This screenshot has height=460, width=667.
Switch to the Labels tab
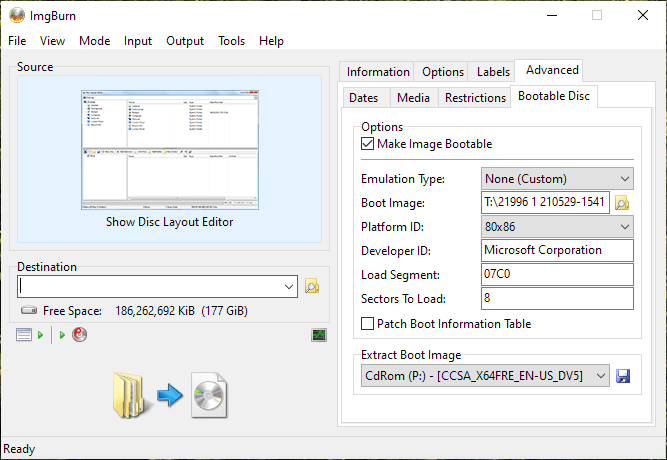pyautogui.click(x=493, y=72)
